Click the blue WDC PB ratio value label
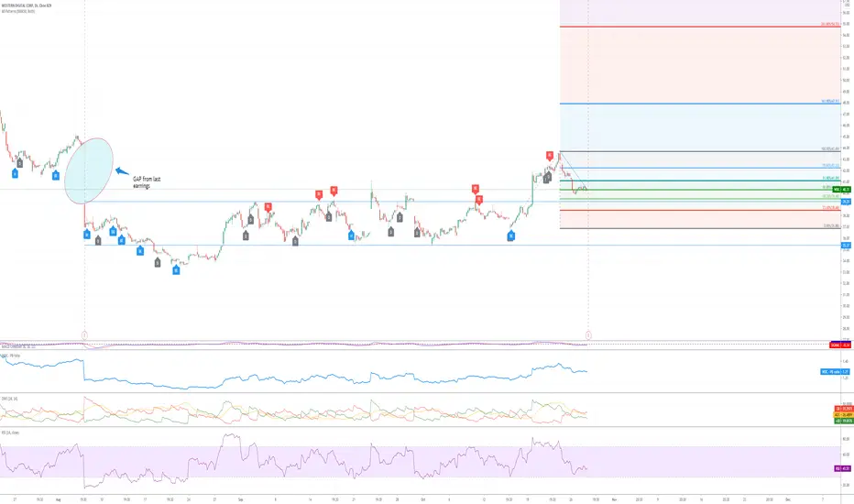 point(836,372)
